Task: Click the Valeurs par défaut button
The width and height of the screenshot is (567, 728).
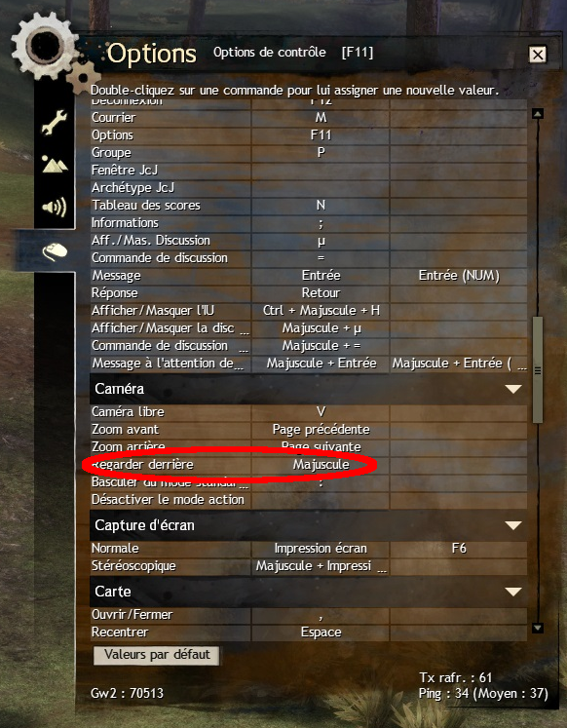Action: 157,655
